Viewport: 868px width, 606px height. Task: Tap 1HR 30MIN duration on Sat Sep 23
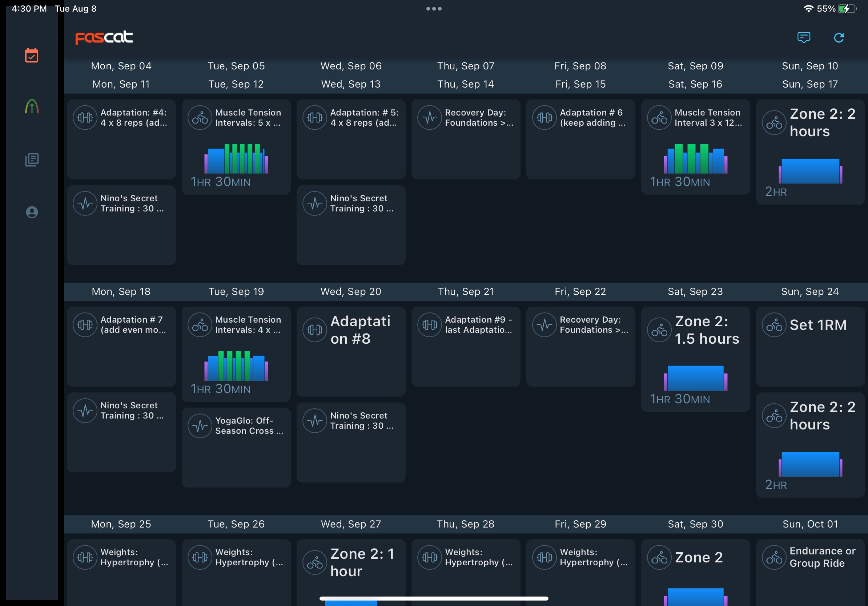point(680,399)
